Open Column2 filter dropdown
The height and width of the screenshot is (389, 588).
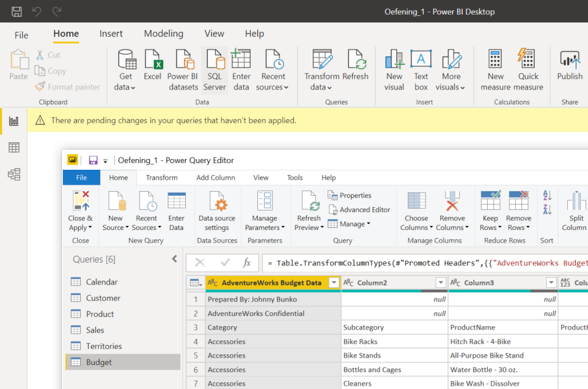[x=441, y=283]
